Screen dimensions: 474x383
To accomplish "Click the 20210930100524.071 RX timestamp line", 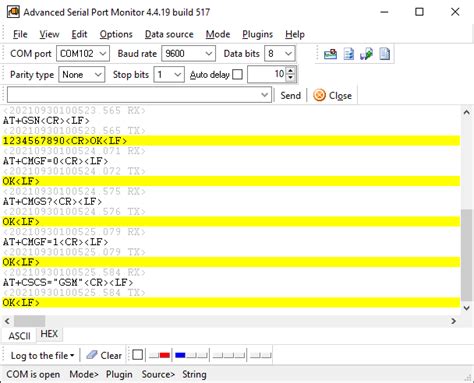I will [74, 151].
